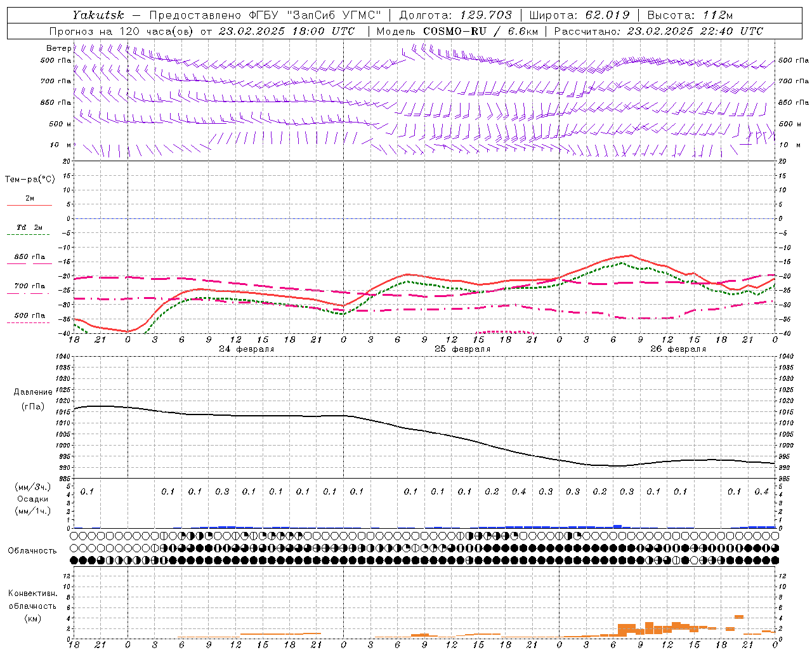Click the (мм/3ч.) precipitation unit label
812x650 pixels.
click(x=33, y=487)
